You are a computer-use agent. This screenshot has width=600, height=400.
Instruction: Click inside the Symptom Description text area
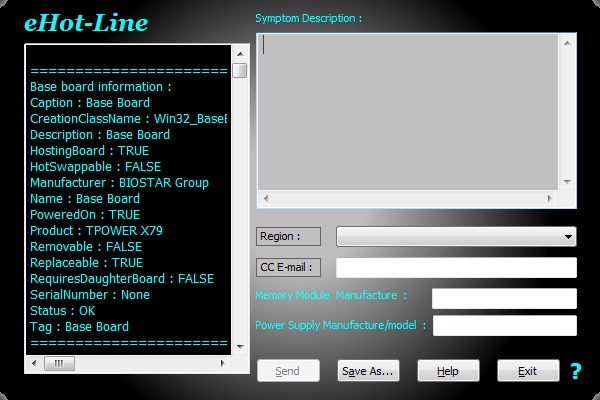pos(408,110)
